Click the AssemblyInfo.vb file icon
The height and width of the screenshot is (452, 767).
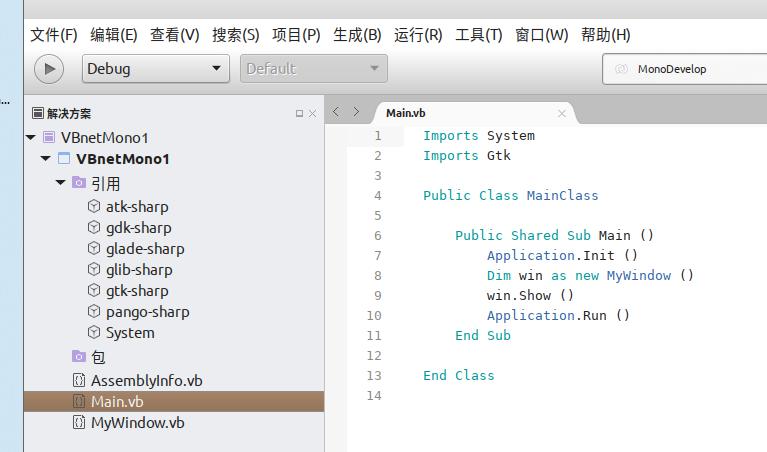tap(79, 380)
